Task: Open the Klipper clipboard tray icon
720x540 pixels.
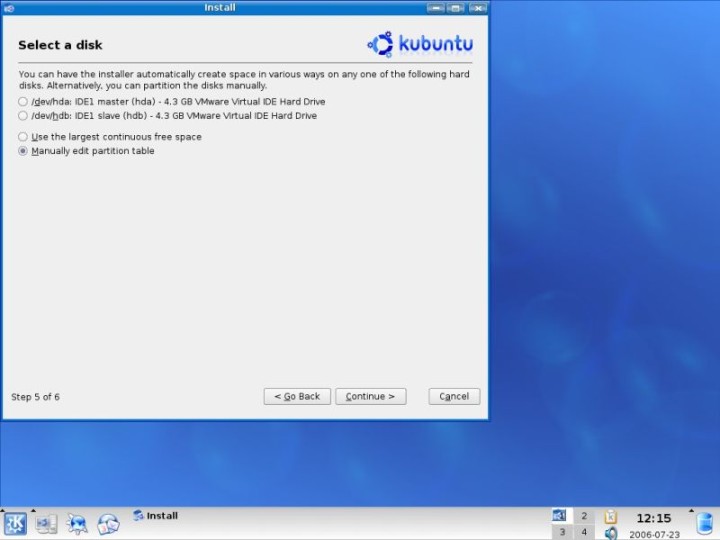Action: 611,517
